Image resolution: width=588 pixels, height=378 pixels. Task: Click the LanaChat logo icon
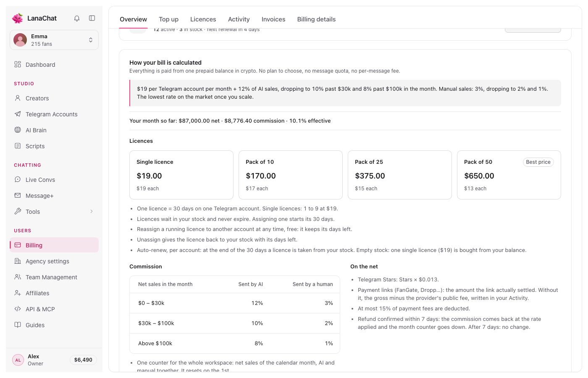click(18, 18)
